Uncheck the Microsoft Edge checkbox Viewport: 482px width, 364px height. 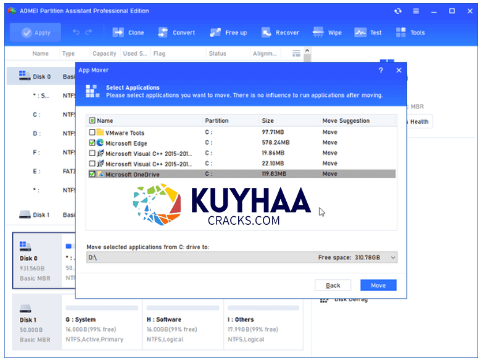[x=92, y=143]
